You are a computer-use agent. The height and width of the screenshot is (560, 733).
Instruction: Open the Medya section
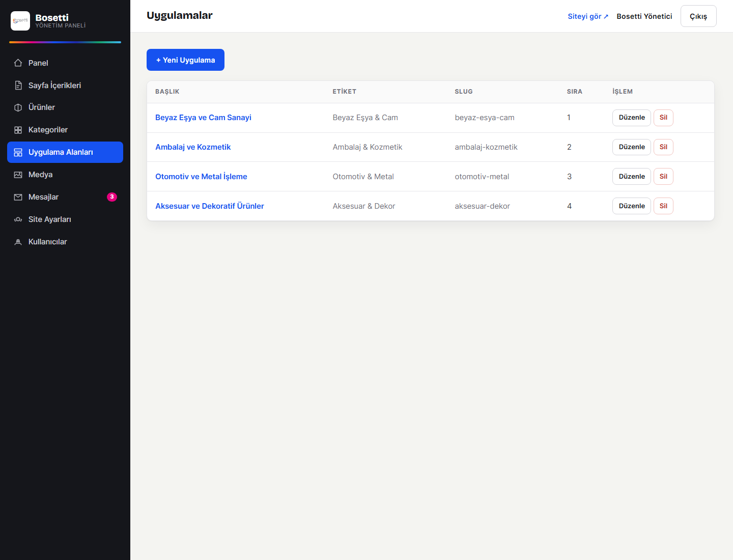tap(65, 175)
